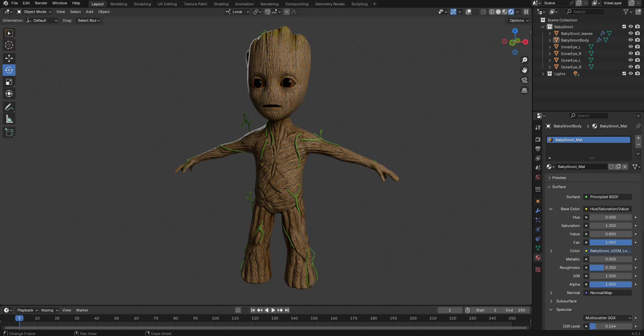This screenshot has width=644, height=336.
Task: Select the 3D Cursor tool
Action: [x=9, y=45]
